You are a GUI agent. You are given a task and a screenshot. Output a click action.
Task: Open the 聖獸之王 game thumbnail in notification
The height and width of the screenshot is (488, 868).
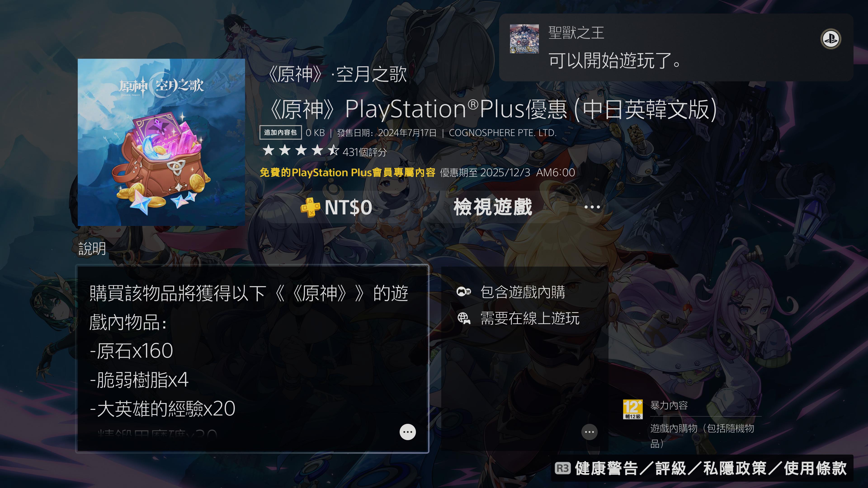click(x=524, y=39)
